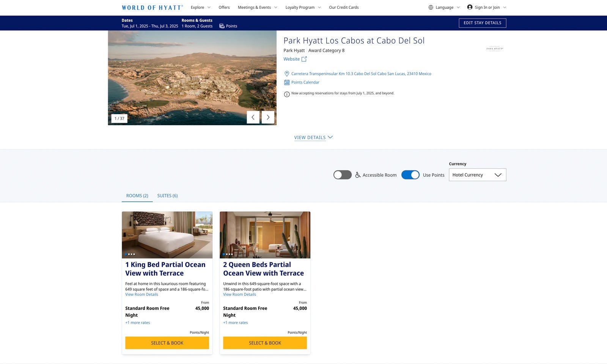Image resolution: width=607 pixels, height=364 pixels.
Task: View Room Details for 2 Queen Beds
Action: pos(240,295)
